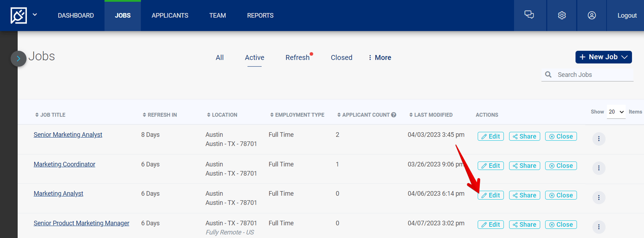The image size is (644, 238).
Task: Open kebab menu for Senior Marketing Analyst
Action: coord(599,139)
